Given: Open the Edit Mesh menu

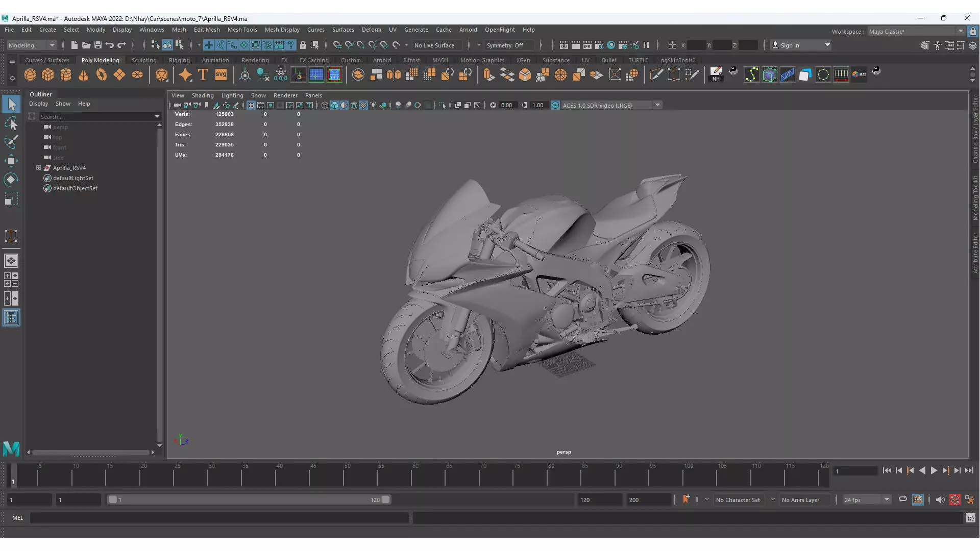Looking at the screenshot, I should coord(207,30).
